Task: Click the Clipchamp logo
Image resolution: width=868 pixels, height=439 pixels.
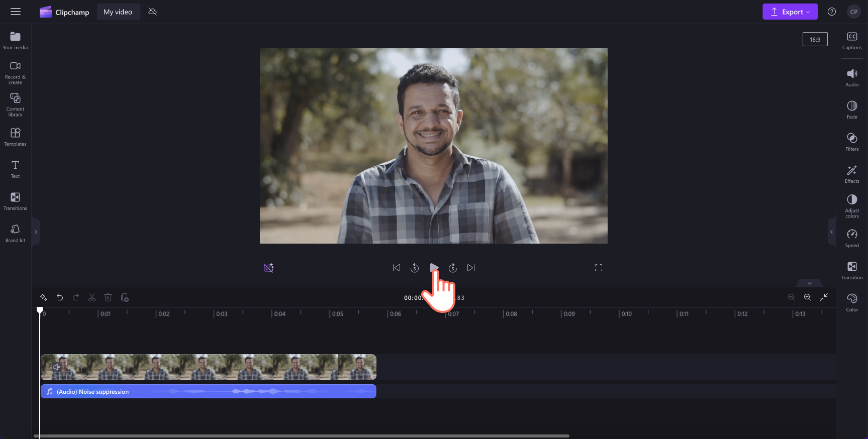Action: coord(64,12)
